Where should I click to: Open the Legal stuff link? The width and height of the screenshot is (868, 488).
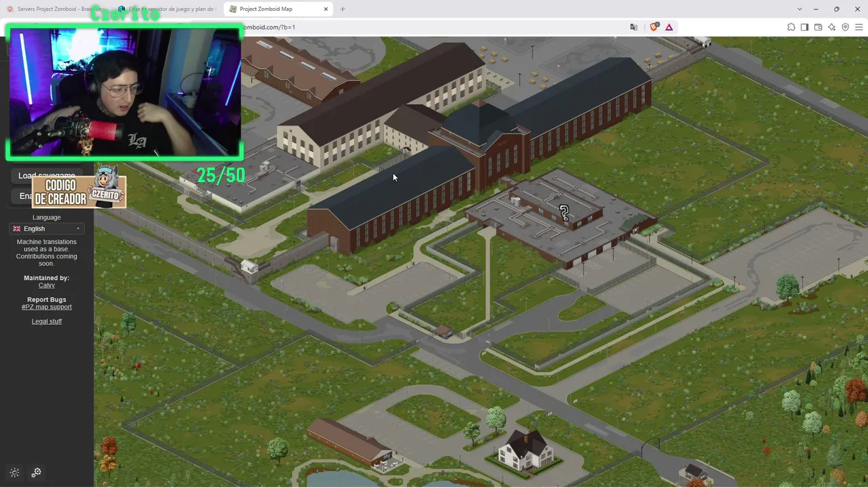point(47,321)
